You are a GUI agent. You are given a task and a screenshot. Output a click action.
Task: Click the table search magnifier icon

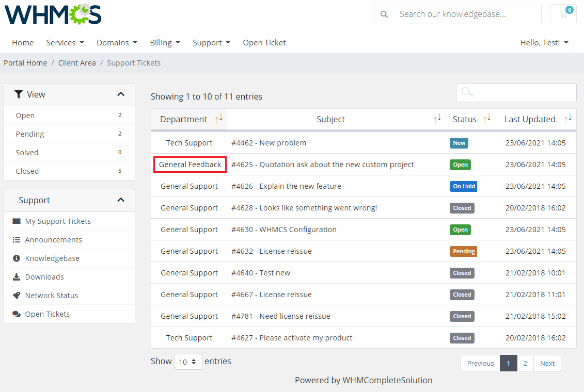pyautogui.click(x=467, y=92)
